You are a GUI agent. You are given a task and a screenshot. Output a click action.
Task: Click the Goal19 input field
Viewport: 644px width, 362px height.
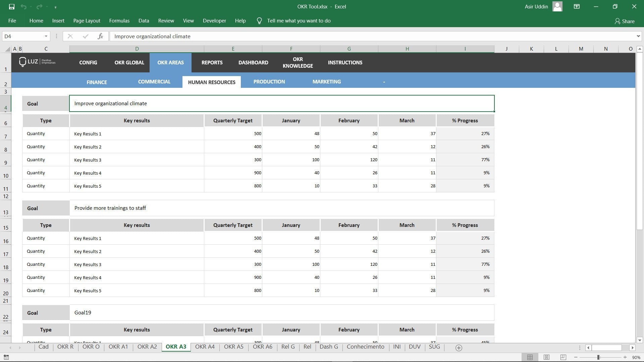282,312
